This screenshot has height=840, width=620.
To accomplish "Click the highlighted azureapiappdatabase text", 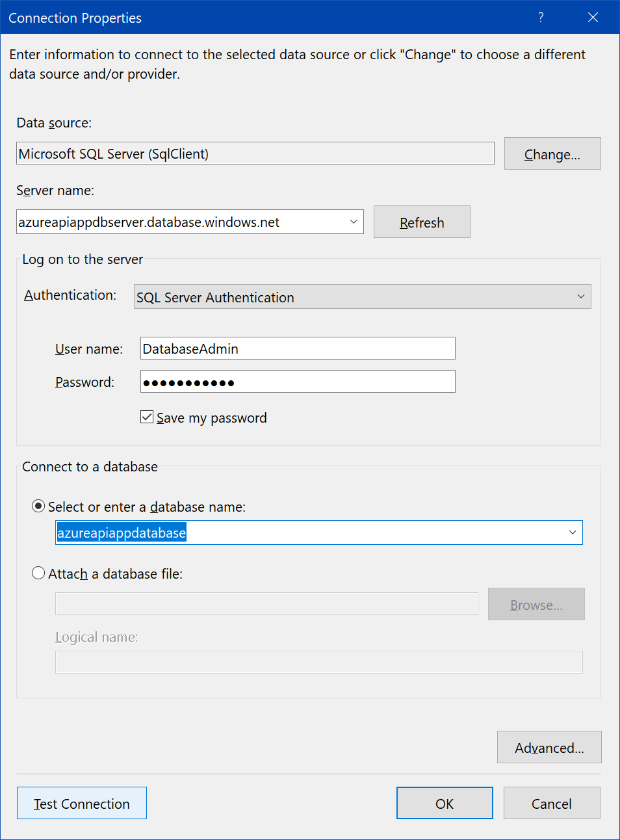I will pos(122,533).
